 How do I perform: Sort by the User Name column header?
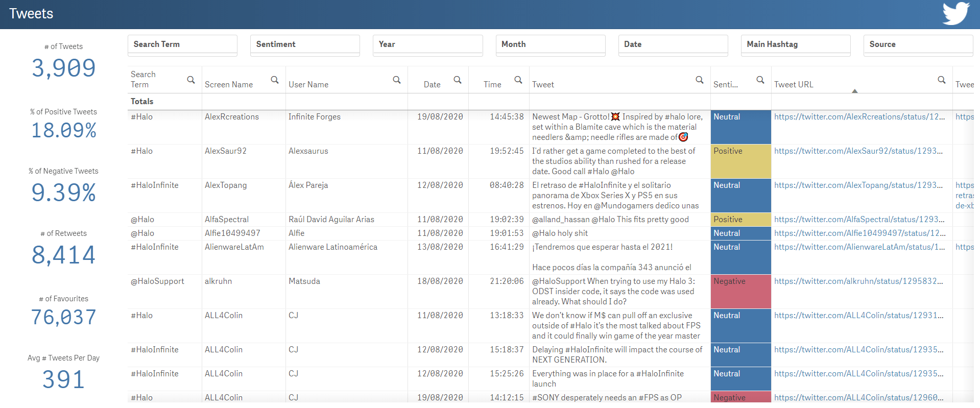(308, 85)
